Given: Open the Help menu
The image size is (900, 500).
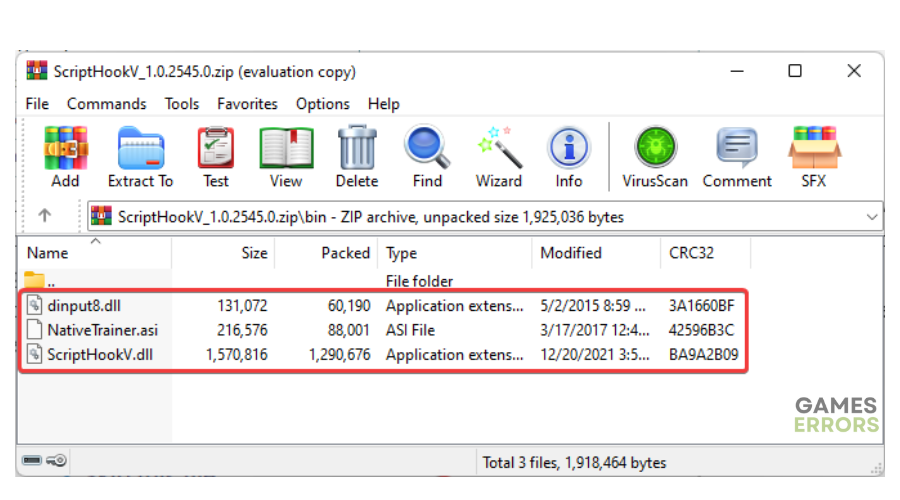Looking at the screenshot, I should [x=384, y=104].
